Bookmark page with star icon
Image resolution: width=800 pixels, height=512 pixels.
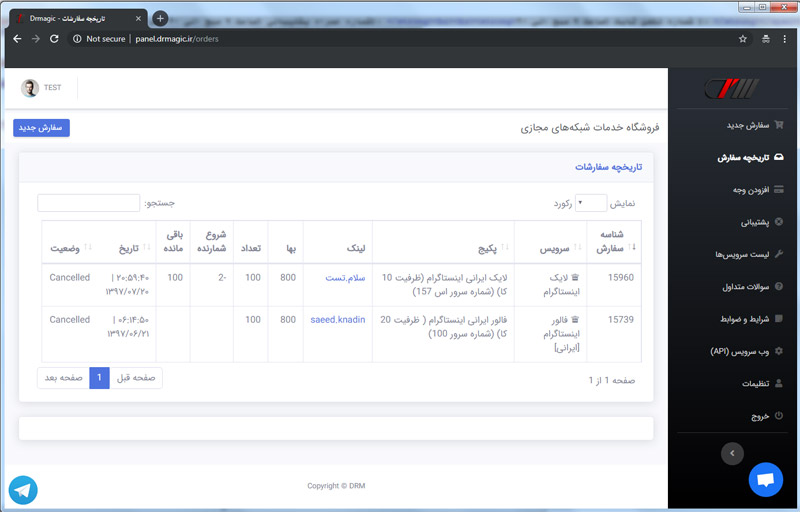(x=743, y=39)
